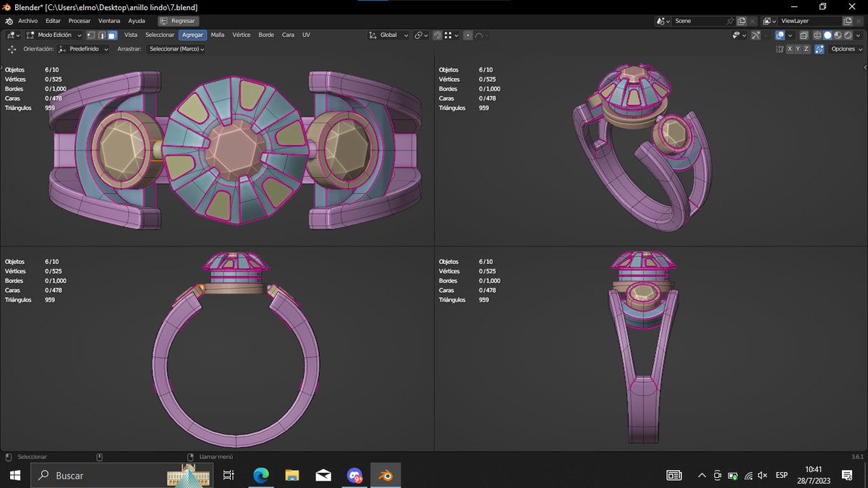
Task: Switch to material preview shading
Action: (x=838, y=35)
